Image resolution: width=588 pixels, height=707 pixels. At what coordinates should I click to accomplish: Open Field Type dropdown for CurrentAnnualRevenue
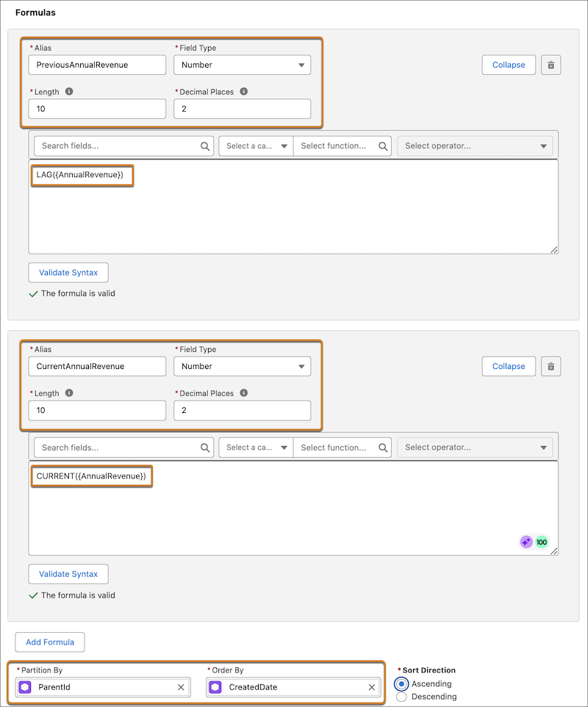tap(242, 366)
